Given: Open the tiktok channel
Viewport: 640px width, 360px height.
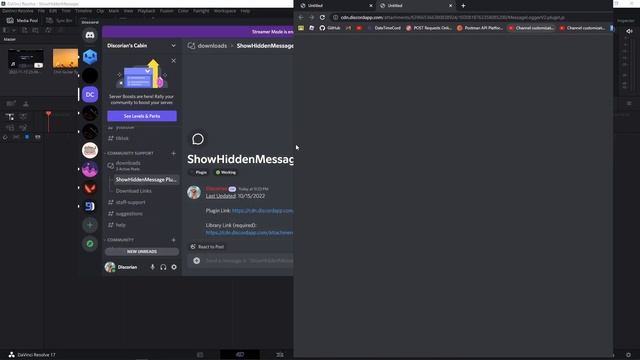Looking at the screenshot, I should 122,138.
